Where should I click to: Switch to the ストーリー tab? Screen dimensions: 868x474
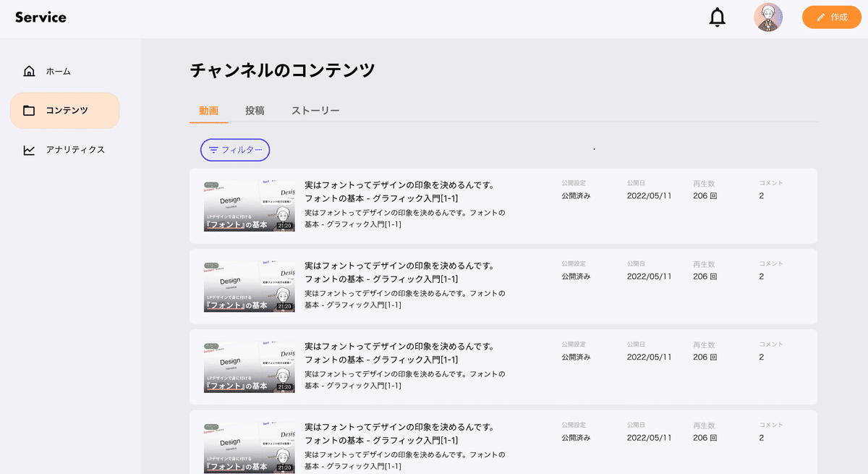[315, 111]
